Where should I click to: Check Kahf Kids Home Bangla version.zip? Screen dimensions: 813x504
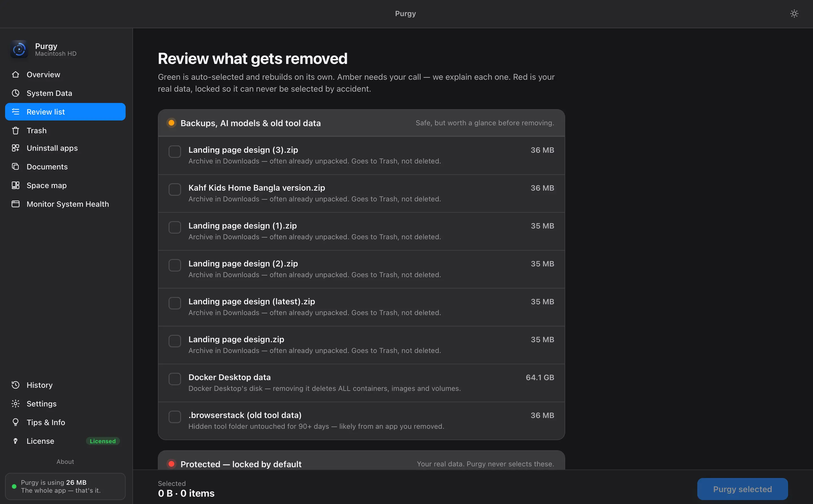175,190
